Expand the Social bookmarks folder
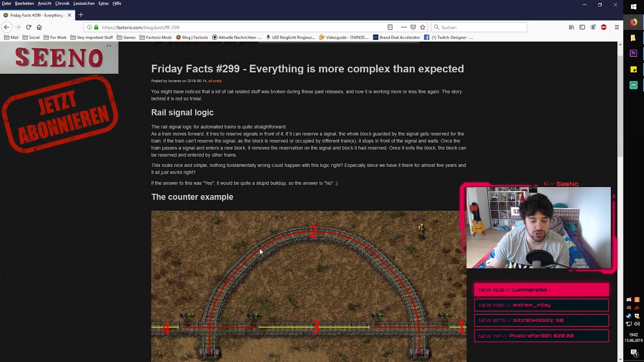Image resolution: width=644 pixels, height=362 pixels. pos(31,37)
